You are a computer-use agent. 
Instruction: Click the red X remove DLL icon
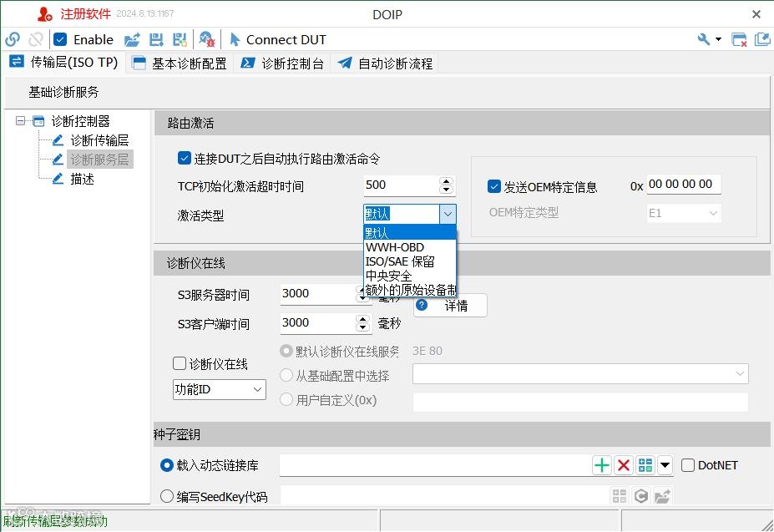[x=624, y=465]
